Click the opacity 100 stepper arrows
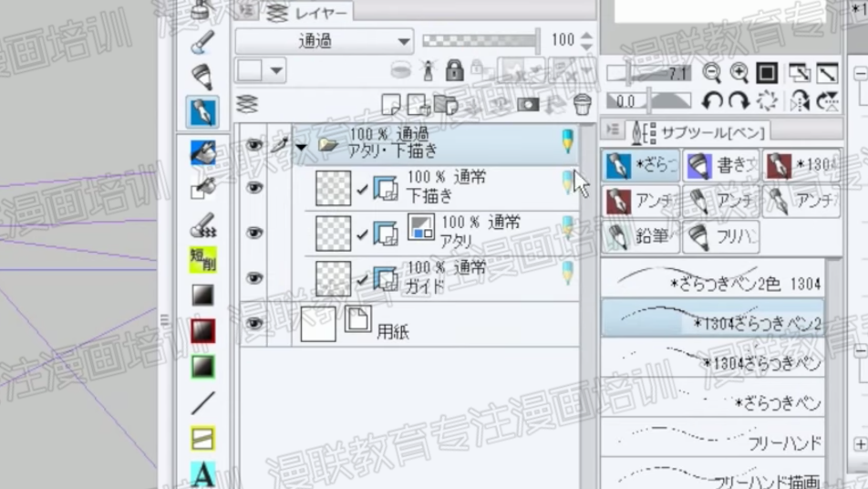Image resolution: width=868 pixels, height=489 pixels. [587, 40]
